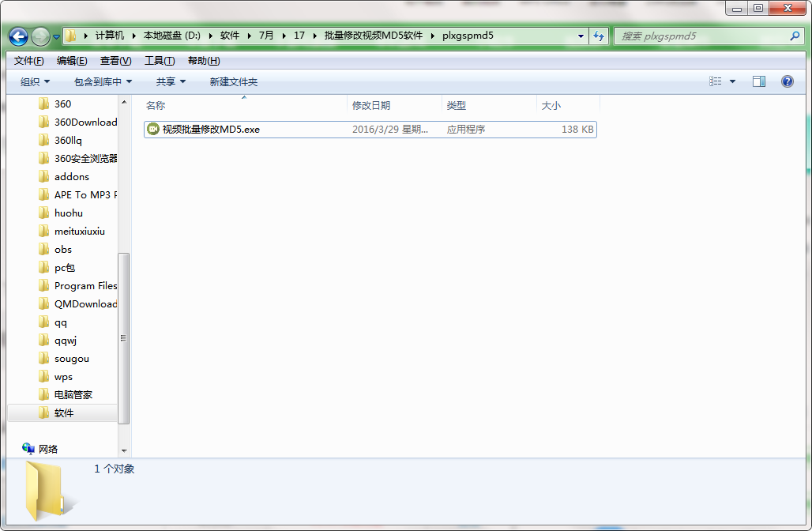Open the 工具(T) menu
Viewport: 812px width, 531px height.
[160, 61]
